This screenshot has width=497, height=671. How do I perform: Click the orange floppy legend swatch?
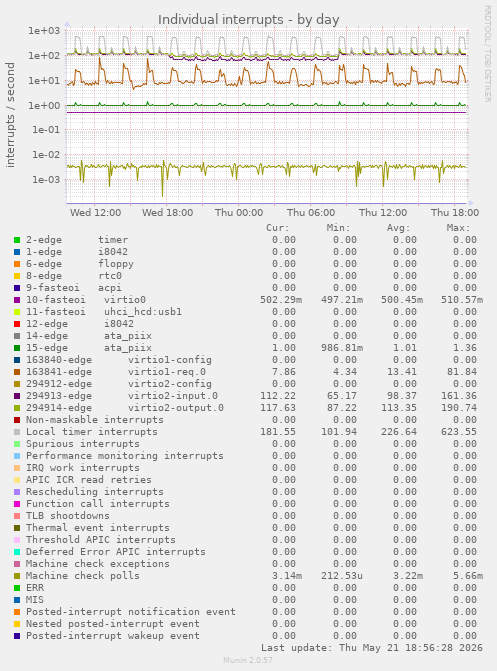coord(17,264)
